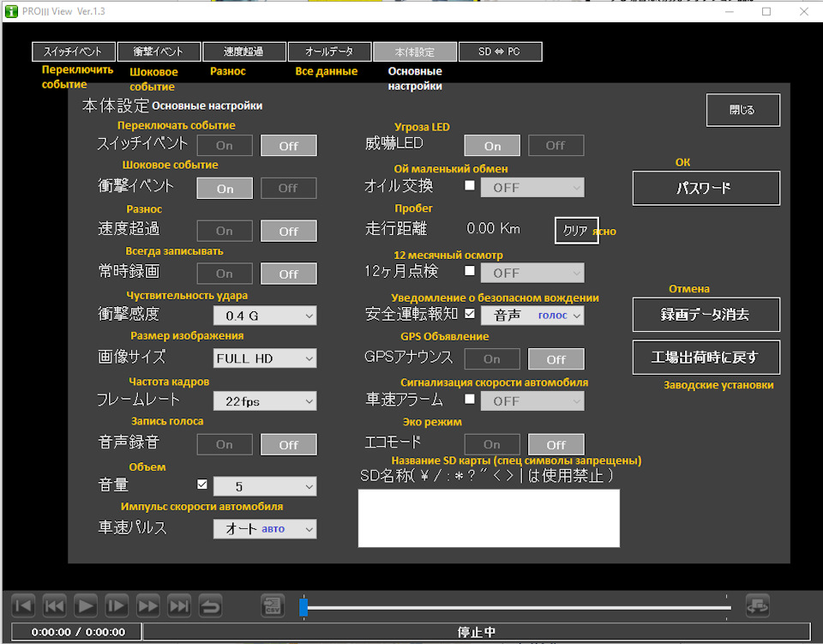
Task: Set 威嚇LED to On
Action: 492,146
